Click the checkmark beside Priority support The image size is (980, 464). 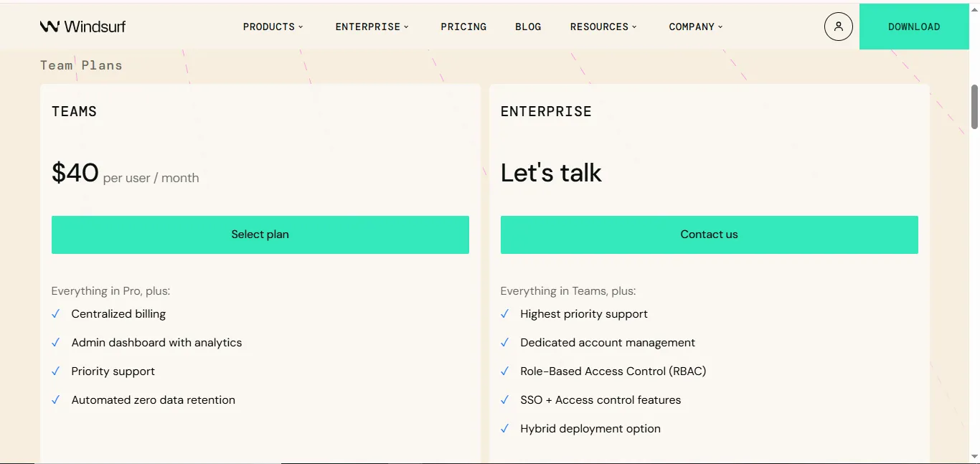[x=56, y=371]
